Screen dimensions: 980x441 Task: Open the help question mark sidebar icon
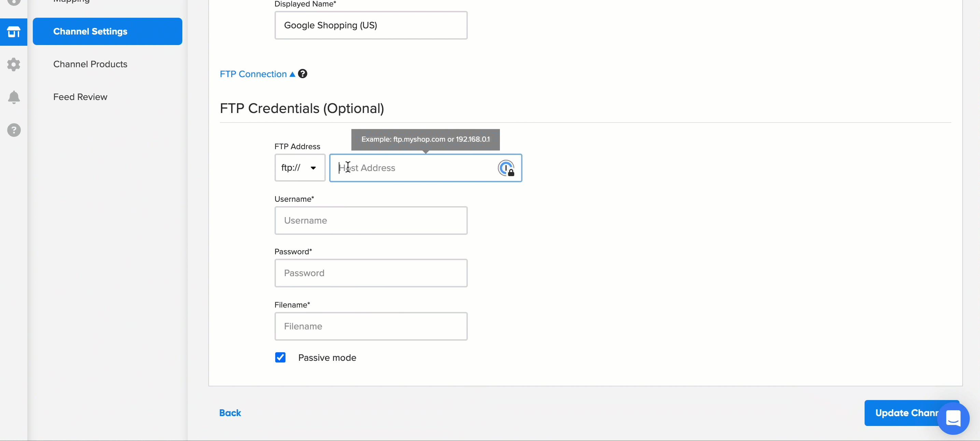(x=14, y=130)
